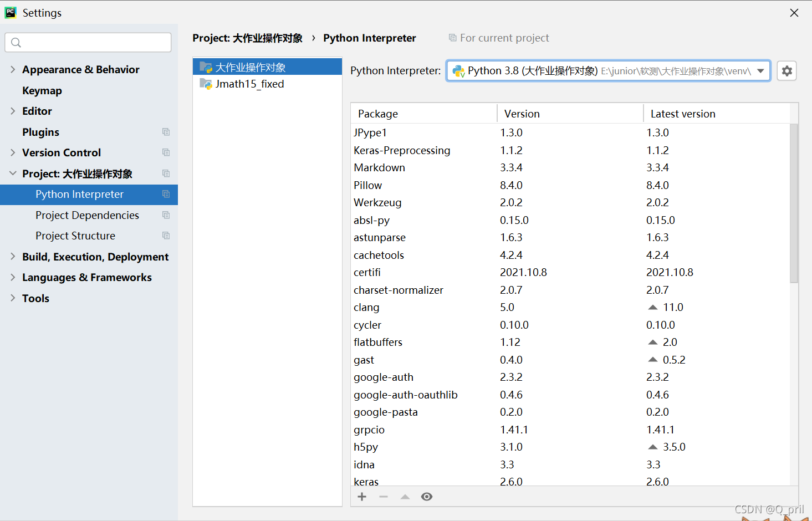Click the copy icon beside the Project section
The height and width of the screenshot is (521, 812).
tap(166, 173)
